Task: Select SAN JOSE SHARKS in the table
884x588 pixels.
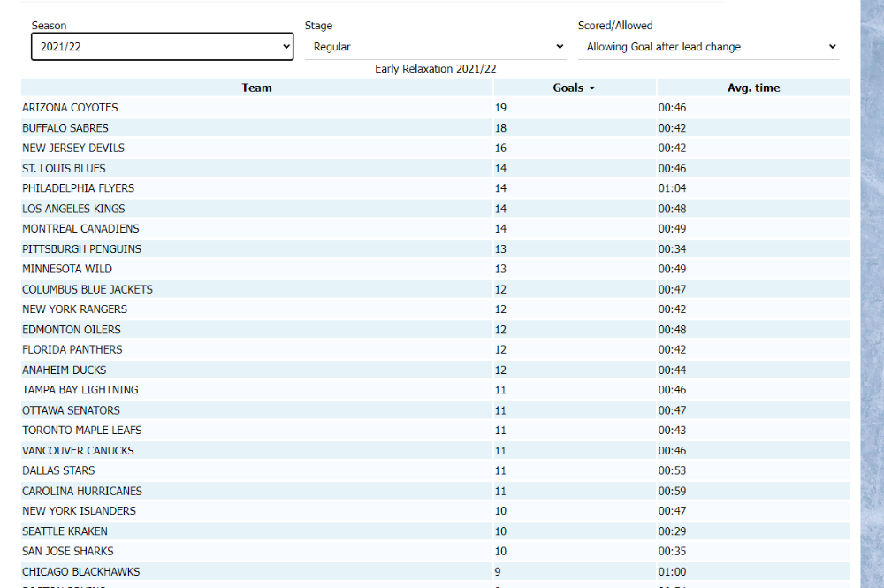Action: (x=68, y=552)
